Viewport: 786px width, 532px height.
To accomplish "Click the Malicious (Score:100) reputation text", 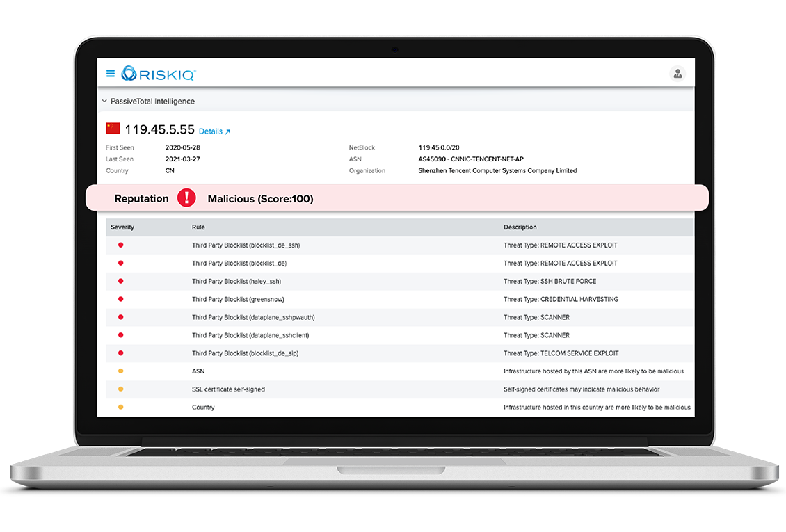I will 261,199.
